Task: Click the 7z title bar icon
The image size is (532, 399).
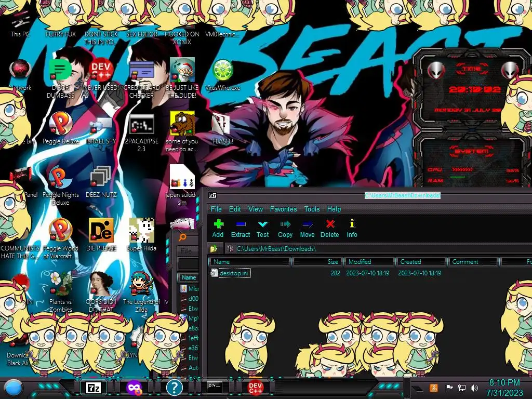Action: tap(212, 195)
